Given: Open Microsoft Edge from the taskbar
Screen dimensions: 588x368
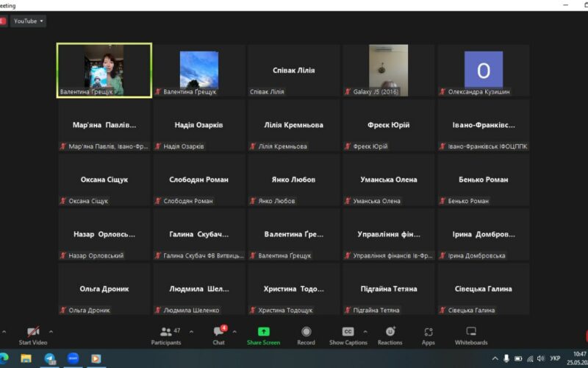Looking at the screenshot, I should pyautogui.click(x=4, y=358).
